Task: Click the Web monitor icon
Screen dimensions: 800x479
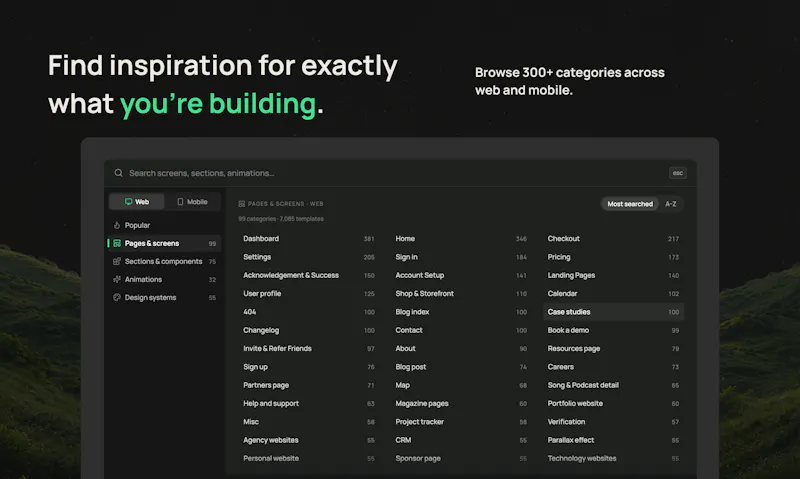Action: tap(129, 202)
